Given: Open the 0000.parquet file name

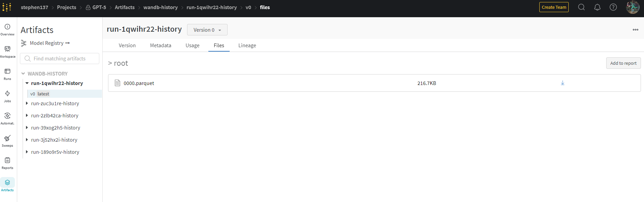Looking at the screenshot, I should pyautogui.click(x=139, y=83).
